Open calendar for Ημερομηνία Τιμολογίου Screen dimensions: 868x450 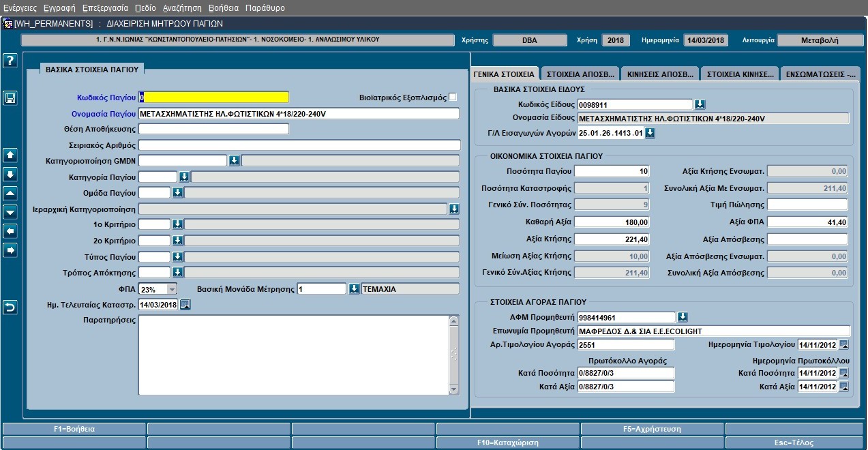coord(843,344)
